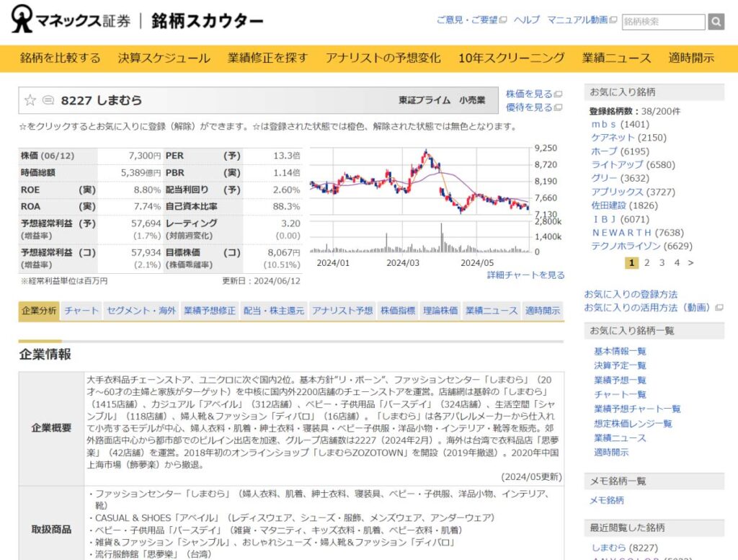
Task: Click the next page arrow in favorites
Action: pyautogui.click(x=690, y=262)
